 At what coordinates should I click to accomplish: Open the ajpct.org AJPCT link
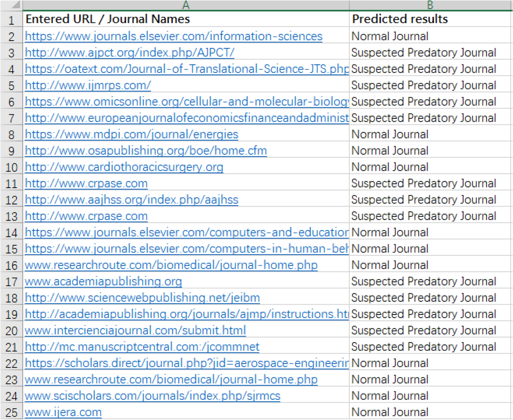click(129, 53)
